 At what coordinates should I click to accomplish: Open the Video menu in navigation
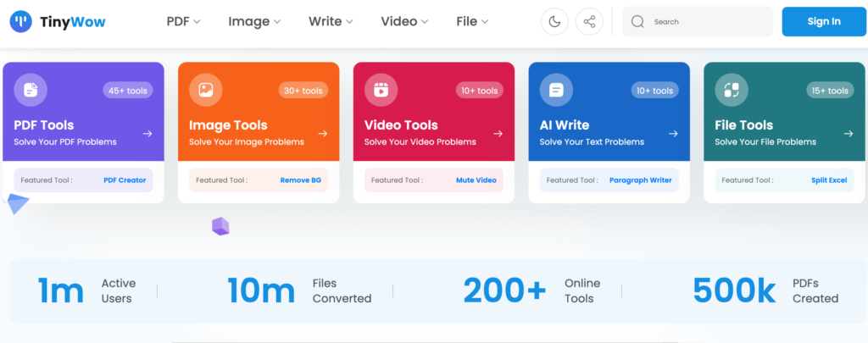404,21
